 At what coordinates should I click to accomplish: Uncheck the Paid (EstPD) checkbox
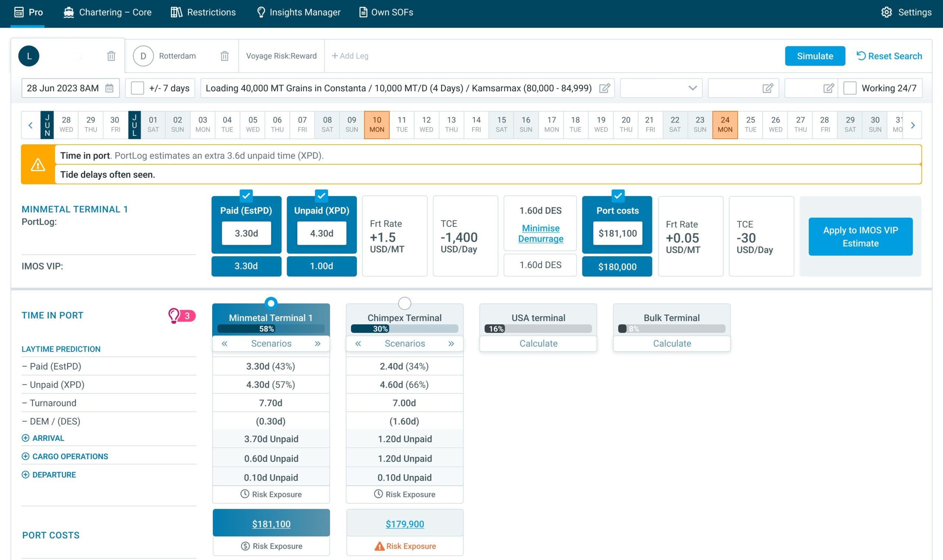[246, 196]
